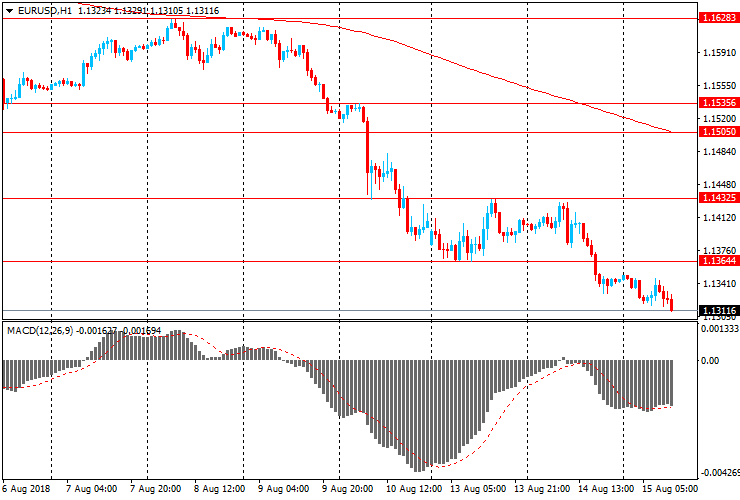Screen dimensions: 740x500
Task: Click the 1.13644 red price level label
Action: (x=719, y=262)
